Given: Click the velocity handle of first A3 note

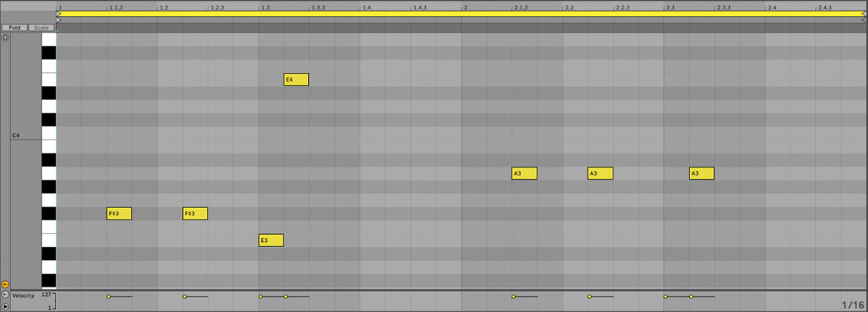Looking at the screenshot, I should (x=514, y=296).
